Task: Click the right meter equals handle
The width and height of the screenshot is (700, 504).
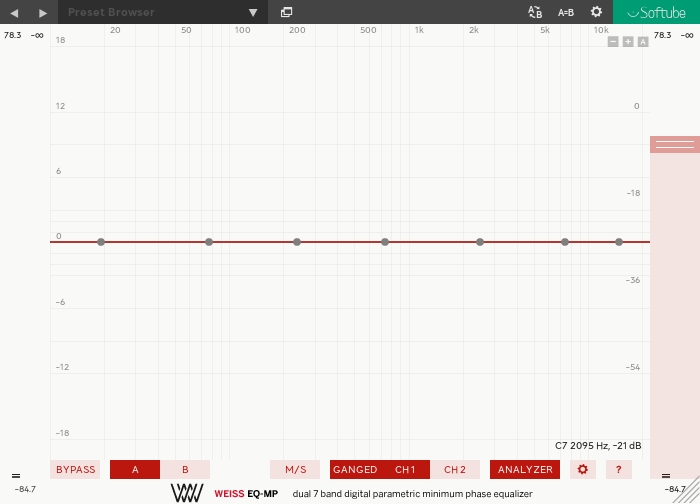Action: pos(666,476)
